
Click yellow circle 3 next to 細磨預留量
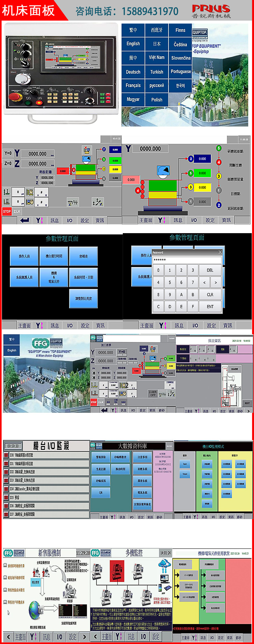(219, 176)
